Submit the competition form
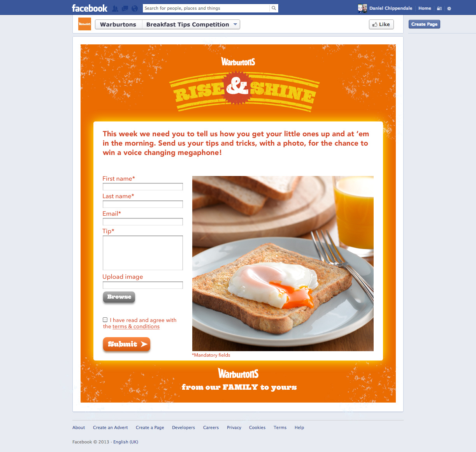The image size is (476, 452). click(x=126, y=344)
